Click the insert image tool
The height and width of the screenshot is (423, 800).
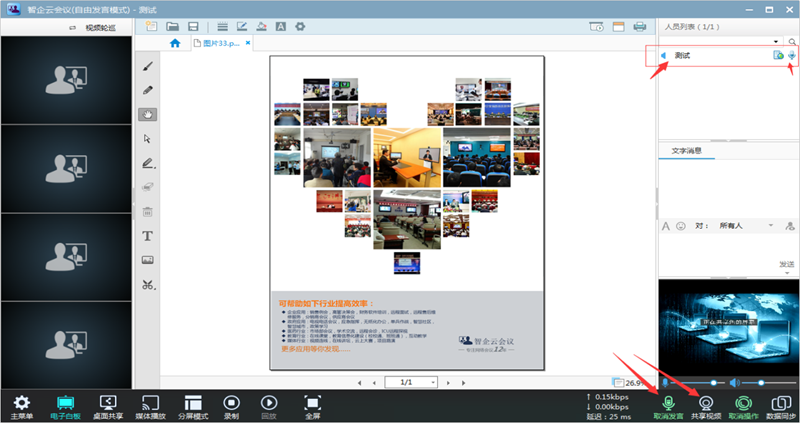[x=147, y=260]
